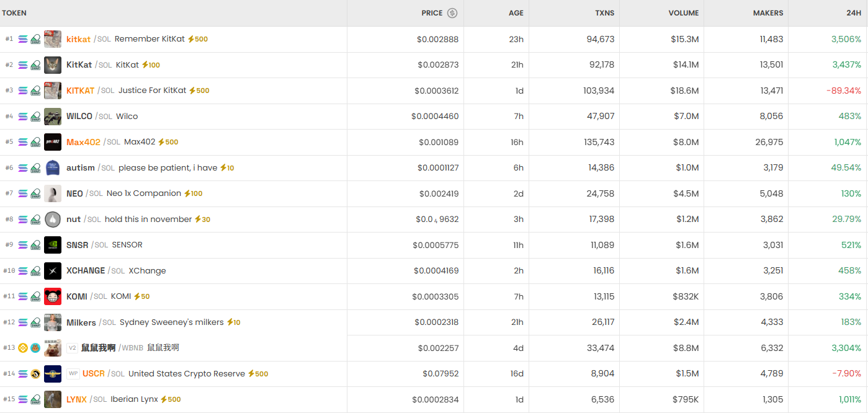Screen dimensions: 868x413
Task: Click the ⚡50 boost badge next to KOMI
Action: (141, 296)
